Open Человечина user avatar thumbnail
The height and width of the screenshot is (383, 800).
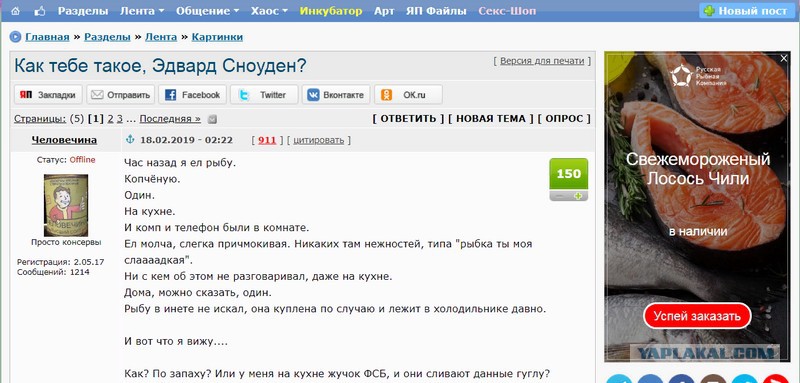point(66,205)
